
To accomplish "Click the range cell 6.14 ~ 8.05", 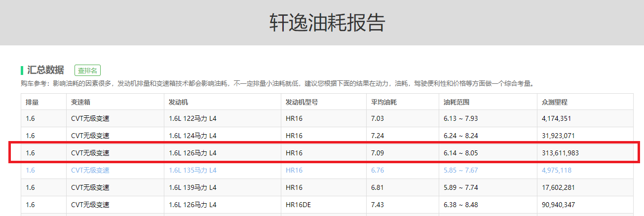I will pyautogui.click(x=461, y=153).
